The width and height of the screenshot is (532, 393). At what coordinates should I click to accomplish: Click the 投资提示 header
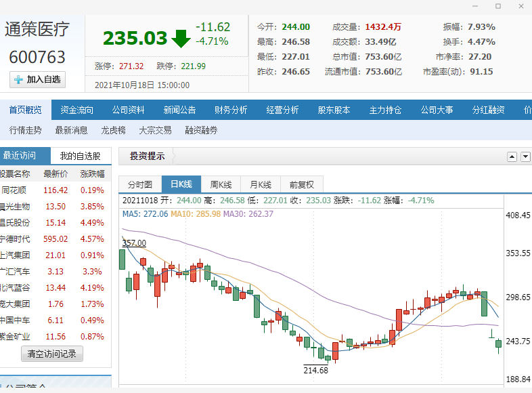(148, 157)
